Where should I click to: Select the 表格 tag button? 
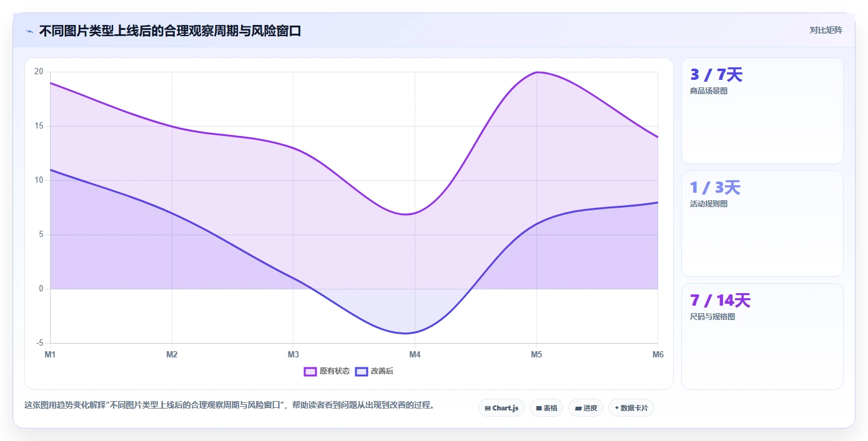pyautogui.click(x=546, y=408)
